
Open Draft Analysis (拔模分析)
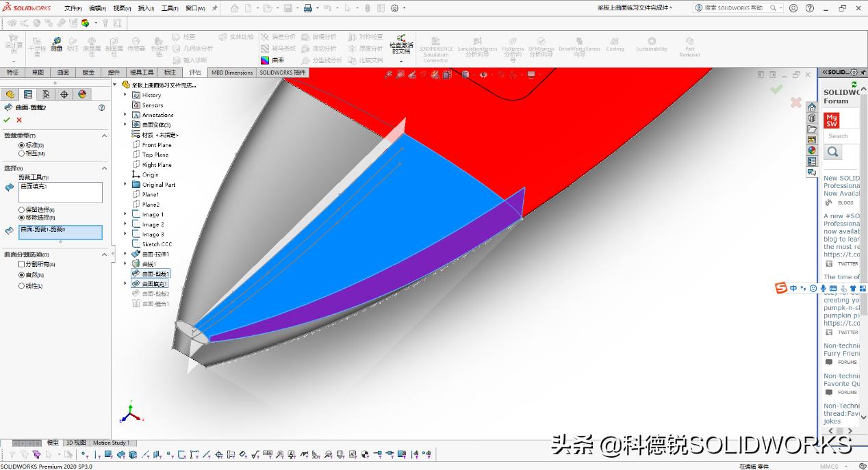click(x=322, y=36)
